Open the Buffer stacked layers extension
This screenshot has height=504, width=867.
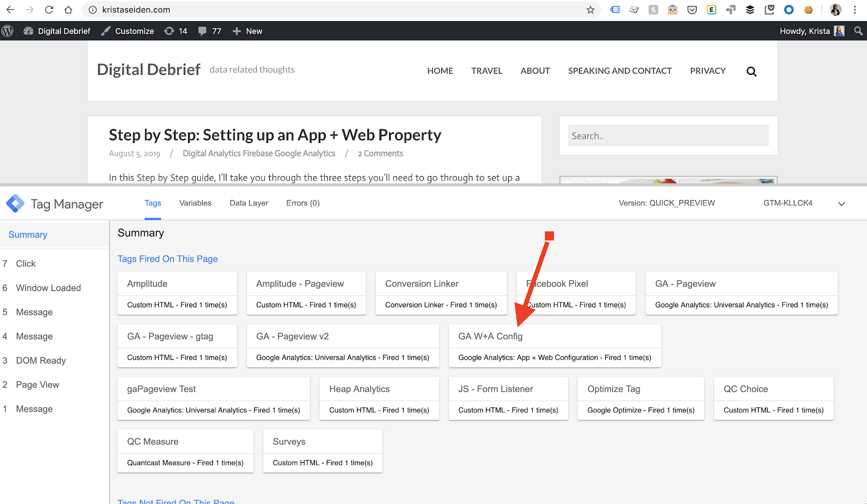click(750, 10)
